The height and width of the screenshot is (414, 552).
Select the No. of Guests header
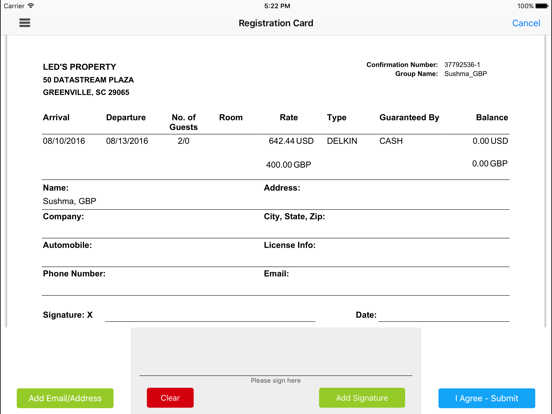(183, 122)
